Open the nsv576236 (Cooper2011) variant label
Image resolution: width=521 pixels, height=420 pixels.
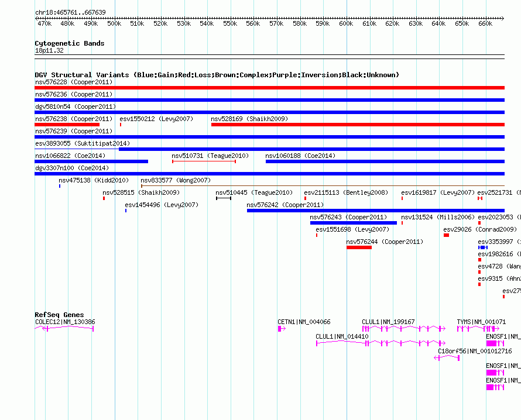click(74, 94)
